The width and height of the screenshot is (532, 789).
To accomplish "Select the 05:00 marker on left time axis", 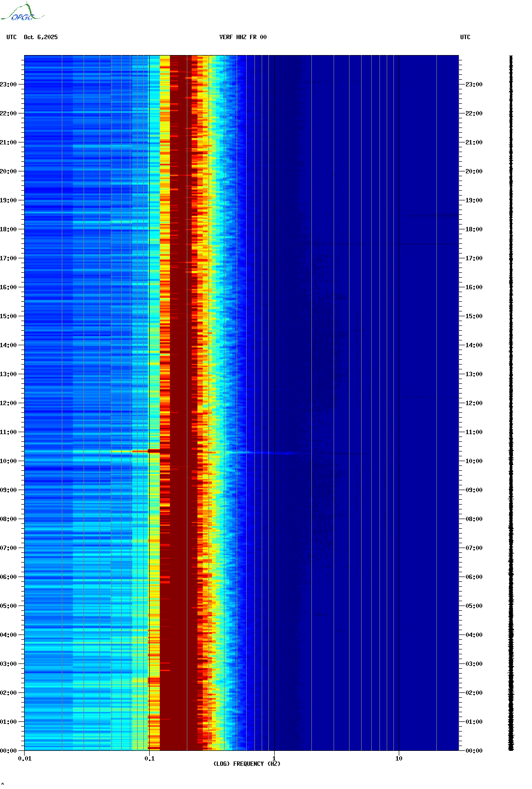I will pyautogui.click(x=9, y=606).
